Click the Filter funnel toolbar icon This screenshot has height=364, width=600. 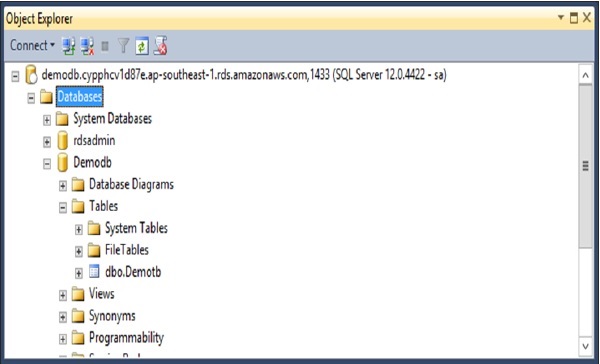coord(123,46)
